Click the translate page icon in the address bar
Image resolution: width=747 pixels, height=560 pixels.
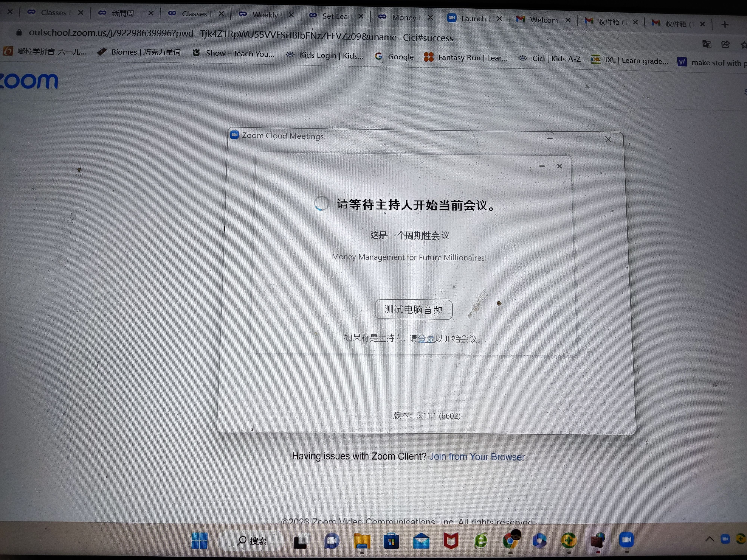coord(707,44)
